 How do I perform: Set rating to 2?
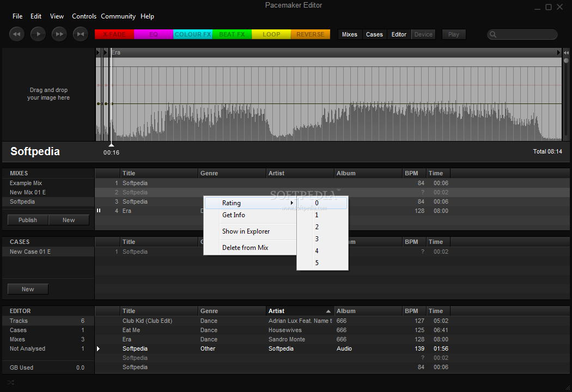[x=322, y=227]
